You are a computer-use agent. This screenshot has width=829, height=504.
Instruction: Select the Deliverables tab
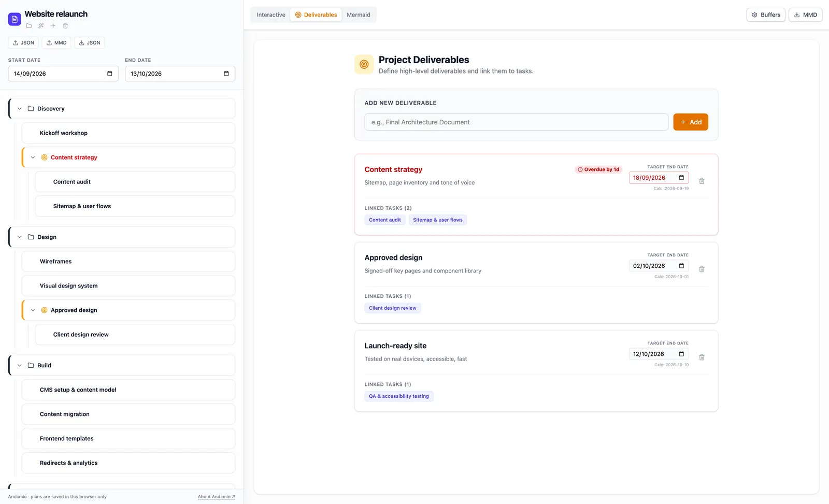(316, 15)
